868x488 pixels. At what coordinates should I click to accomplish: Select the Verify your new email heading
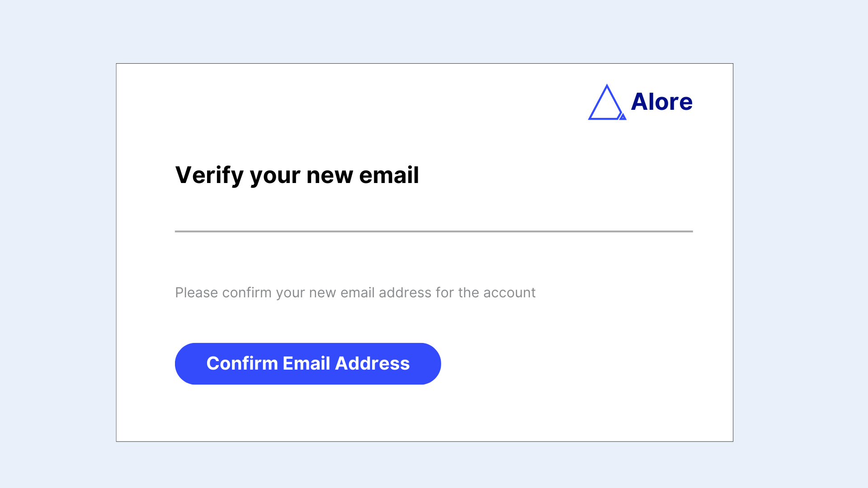point(297,175)
